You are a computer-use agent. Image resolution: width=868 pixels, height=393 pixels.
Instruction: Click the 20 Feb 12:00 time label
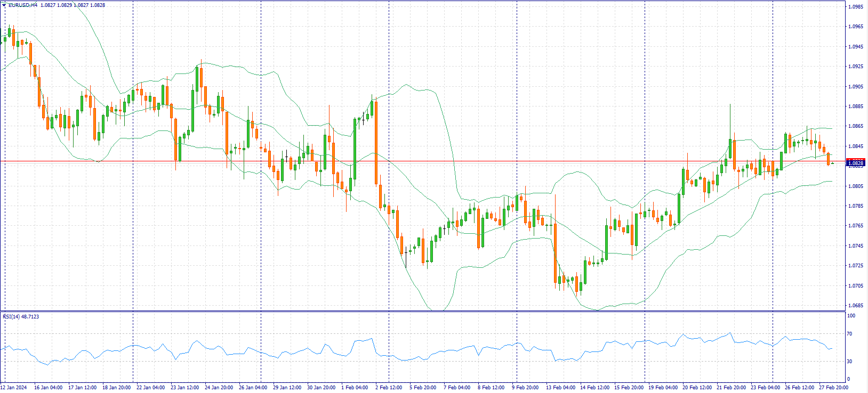(x=697, y=388)
